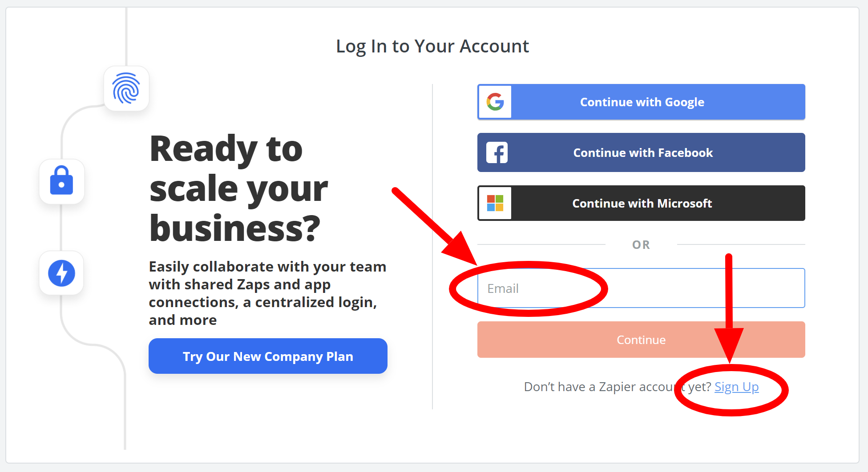Try Our New Company Plan button
Viewport: 868px width, 472px height.
pyautogui.click(x=268, y=356)
